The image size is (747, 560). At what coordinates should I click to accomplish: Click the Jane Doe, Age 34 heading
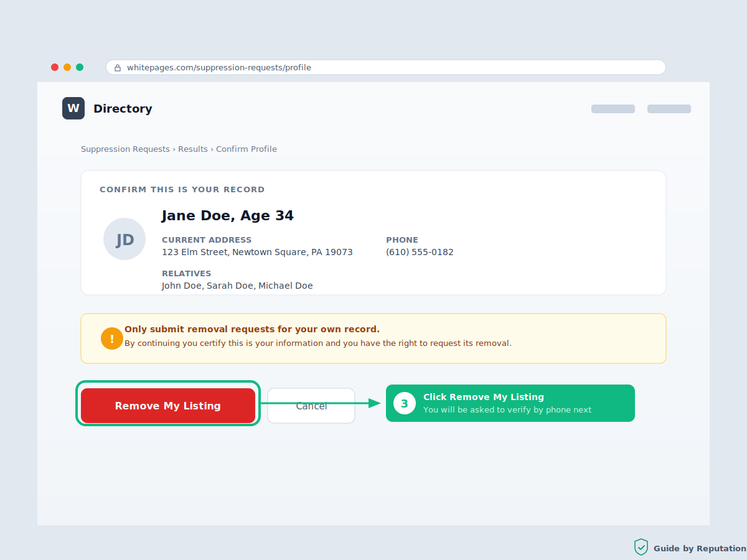coord(228,216)
